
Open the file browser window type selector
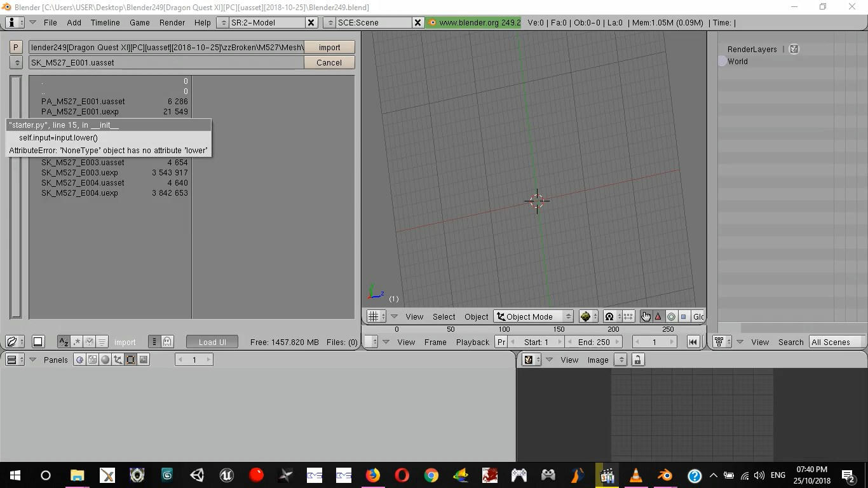click(15, 342)
